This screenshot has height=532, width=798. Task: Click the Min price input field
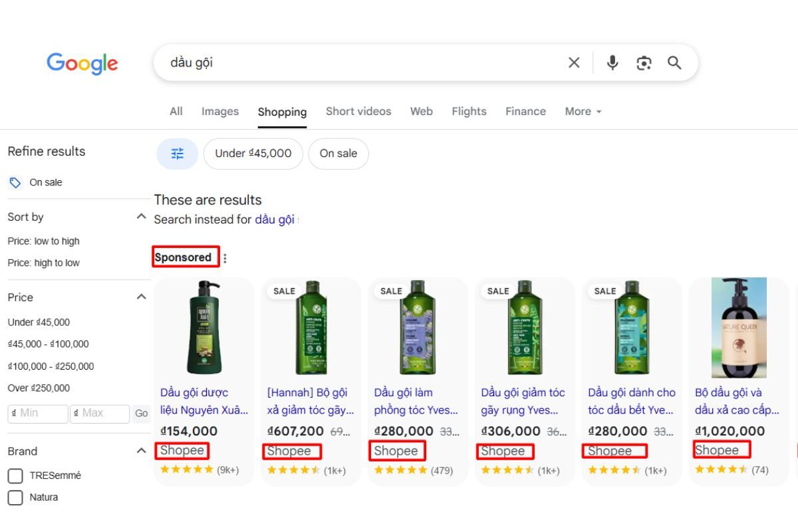tap(38, 414)
